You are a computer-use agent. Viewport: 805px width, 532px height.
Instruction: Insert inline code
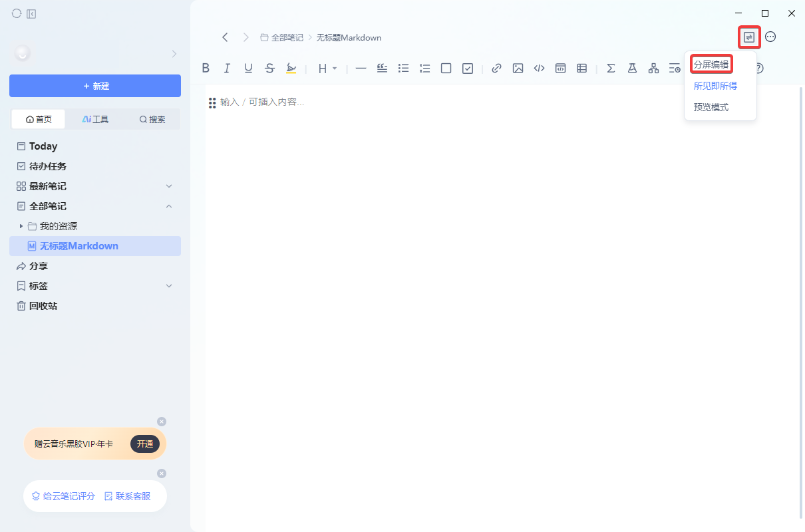point(539,68)
